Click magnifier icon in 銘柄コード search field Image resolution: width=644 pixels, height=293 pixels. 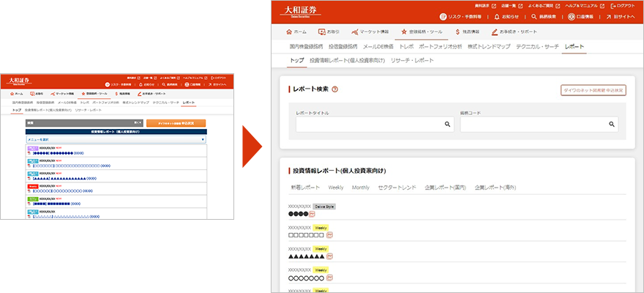click(612, 125)
